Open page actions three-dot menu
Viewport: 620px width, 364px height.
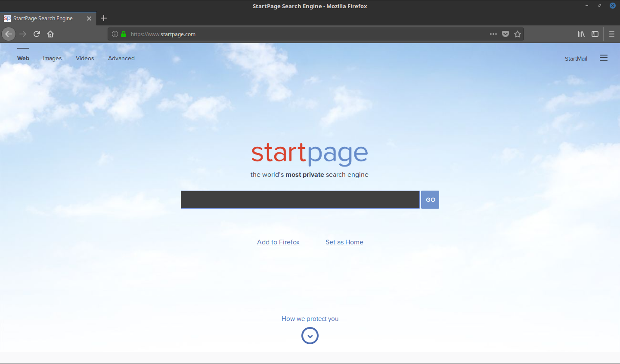click(493, 34)
